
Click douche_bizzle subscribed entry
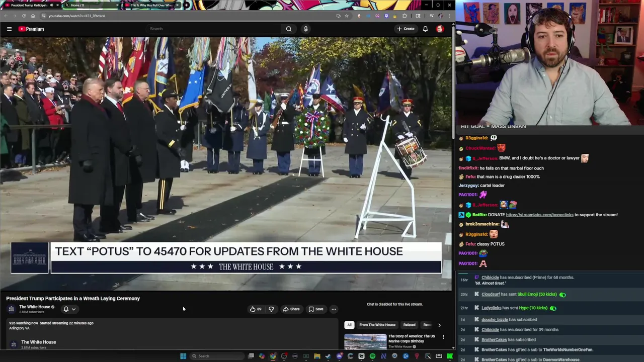coord(509,320)
